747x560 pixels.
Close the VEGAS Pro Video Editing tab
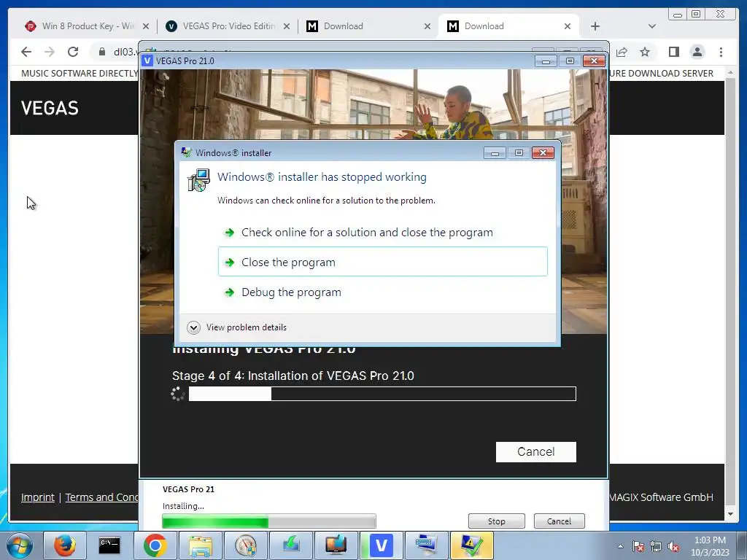coord(286,26)
